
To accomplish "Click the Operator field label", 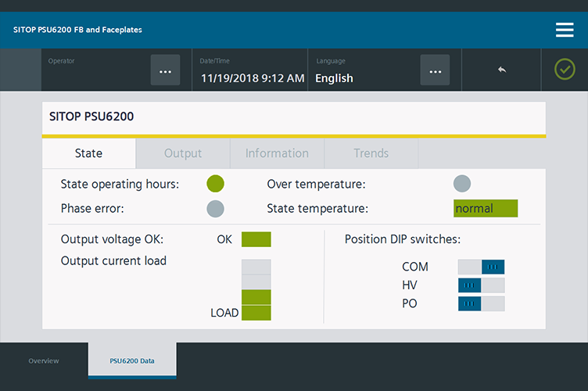I will [62, 61].
